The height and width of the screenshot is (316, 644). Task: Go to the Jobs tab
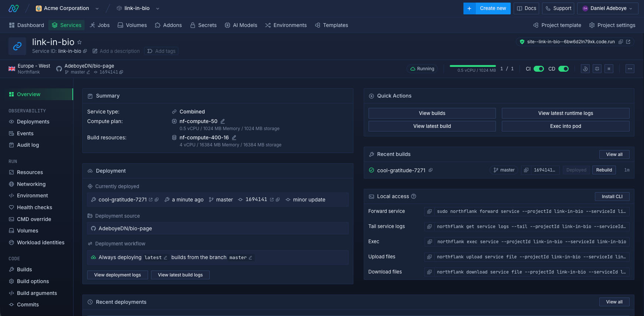(x=100, y=25)
